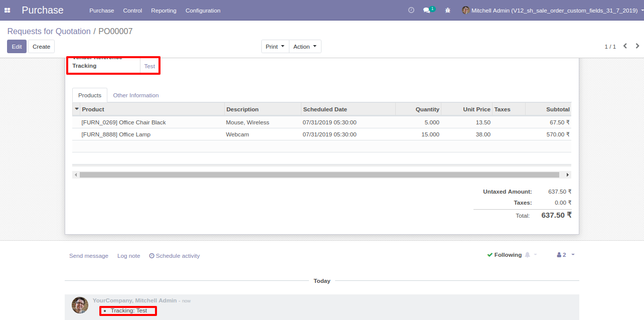Viewport: 644px width, 320px height.
Task: Click the Taxes column header
Action: point(509,109)
